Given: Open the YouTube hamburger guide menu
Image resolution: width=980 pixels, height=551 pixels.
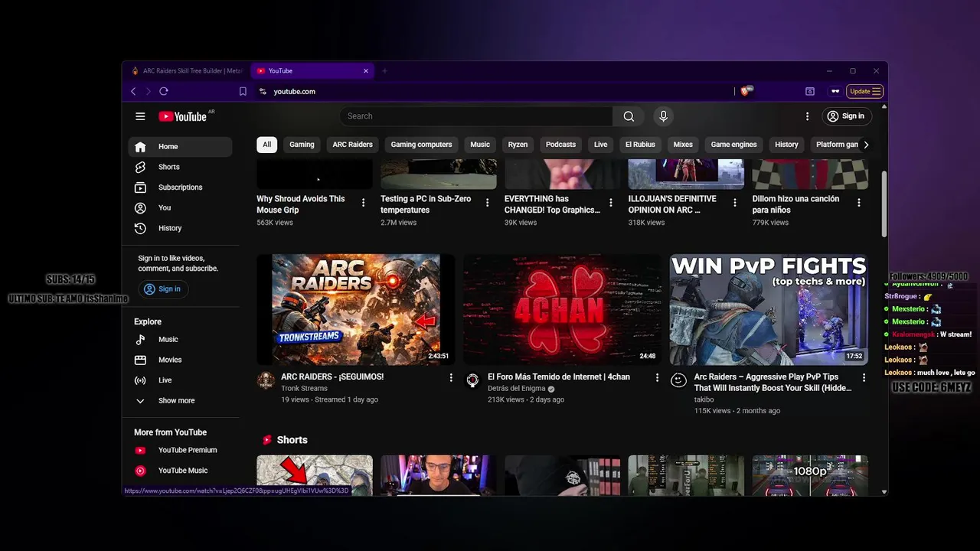Looking at the screenshot, I should click(x=140, y=116).
